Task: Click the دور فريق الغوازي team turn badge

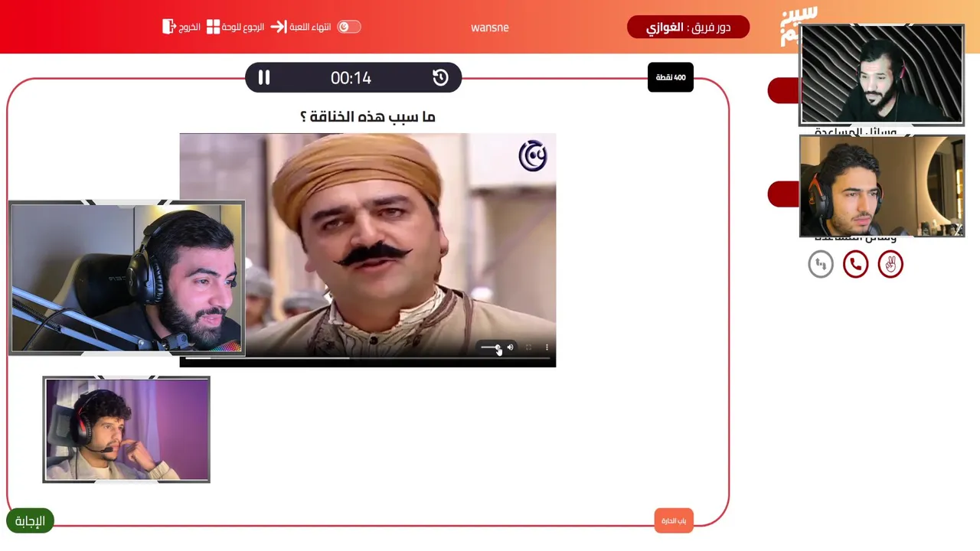Action: click(688, 28)
